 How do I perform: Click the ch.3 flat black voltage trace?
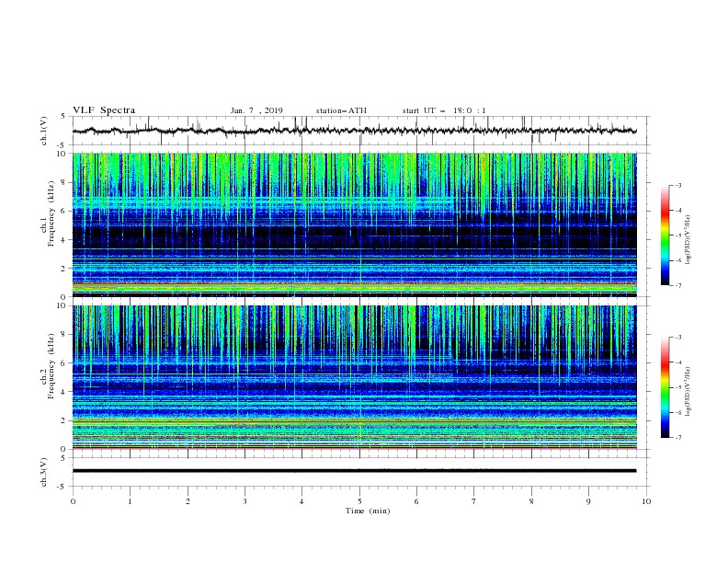coord(354,471)
